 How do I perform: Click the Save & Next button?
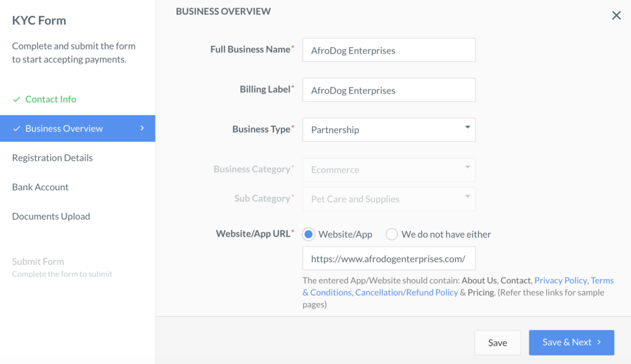(571, 342)
